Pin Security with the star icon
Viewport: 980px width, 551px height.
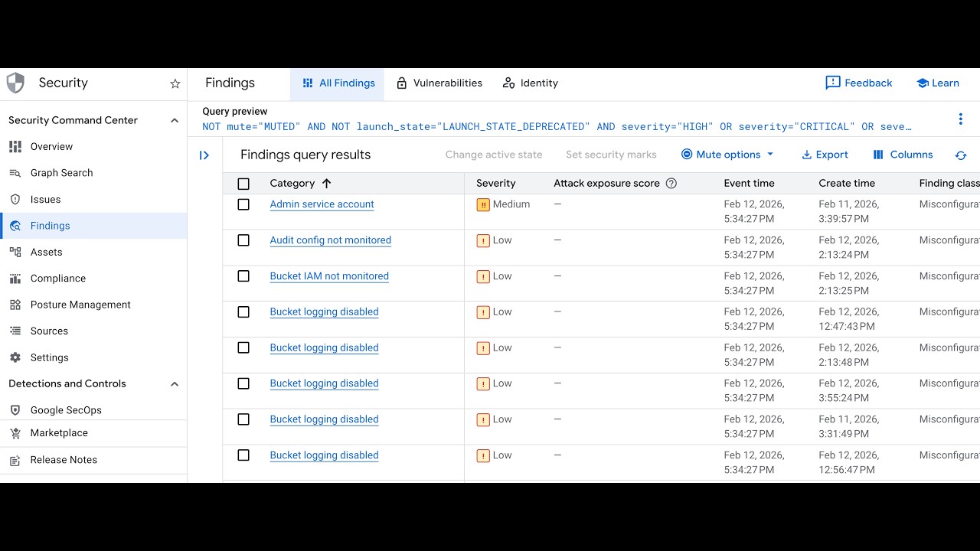click(175, 83)
